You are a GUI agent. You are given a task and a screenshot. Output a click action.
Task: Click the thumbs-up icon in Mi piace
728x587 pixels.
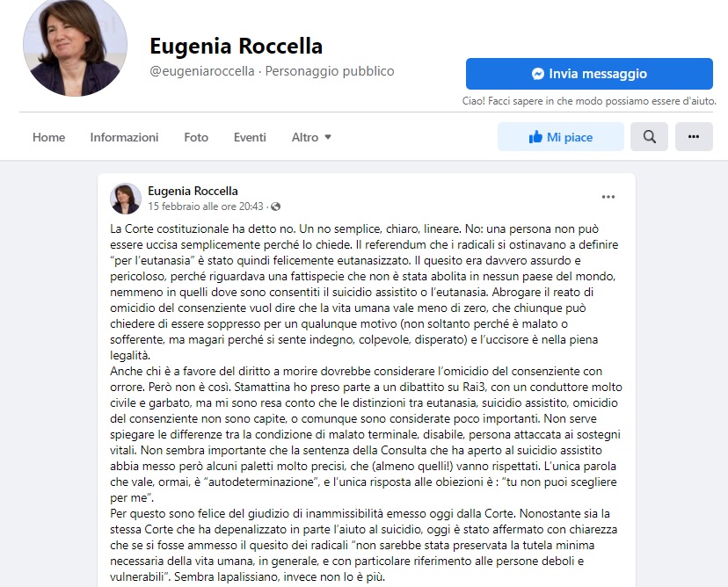[x=535, y=137]
